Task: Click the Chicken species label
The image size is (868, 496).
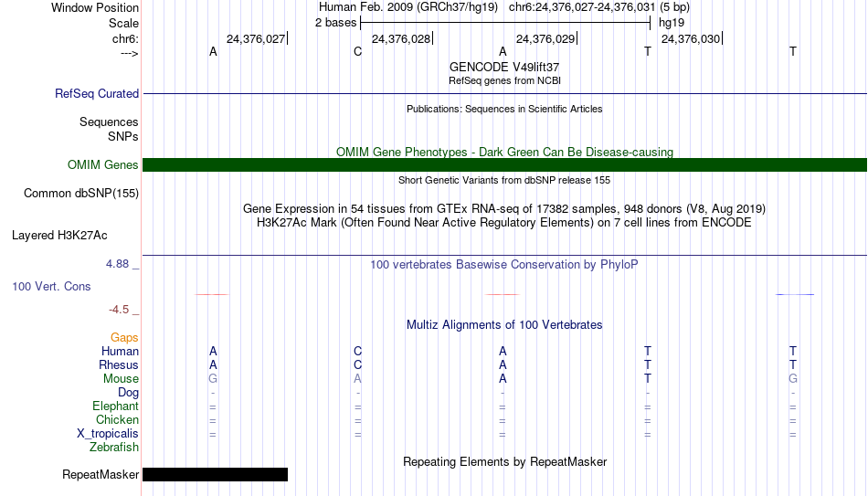Action: tap(117, 419)
